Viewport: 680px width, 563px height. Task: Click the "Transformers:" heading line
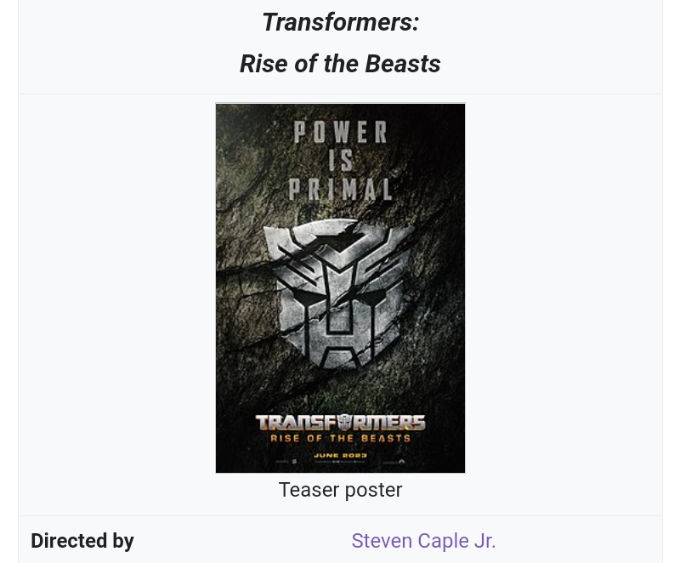pos(340,22)
